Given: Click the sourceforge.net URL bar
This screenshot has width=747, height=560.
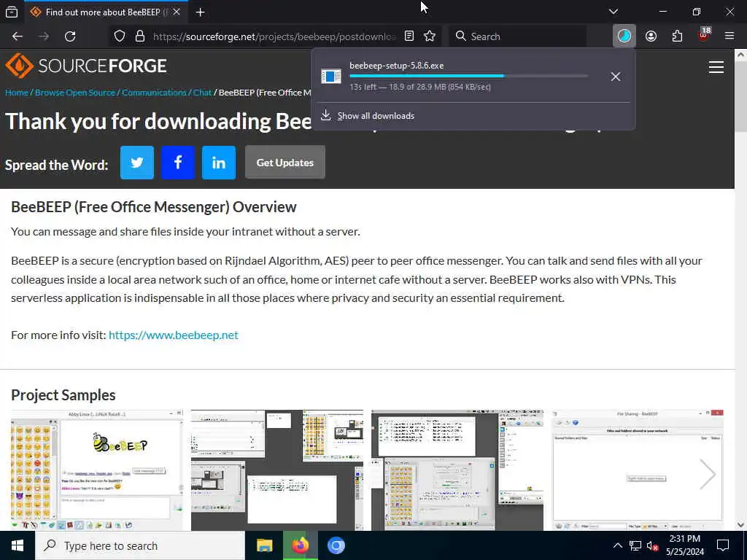Looking at the screenshot, I should 274,36.
